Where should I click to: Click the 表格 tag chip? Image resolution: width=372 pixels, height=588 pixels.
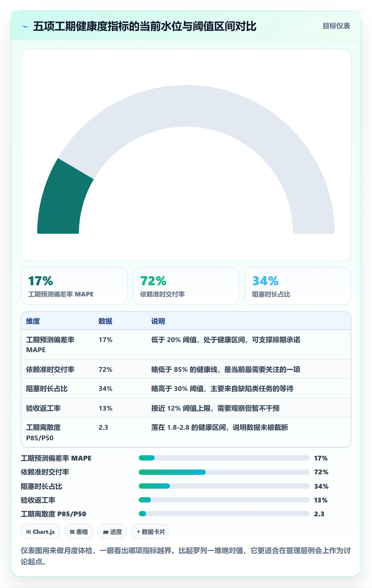click(x=79, y=532)
